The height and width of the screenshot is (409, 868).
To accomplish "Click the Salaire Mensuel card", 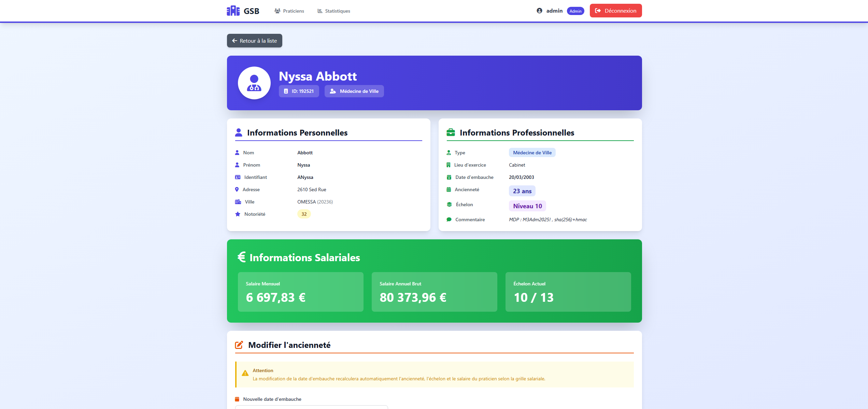I will click(x=300, y=292).
